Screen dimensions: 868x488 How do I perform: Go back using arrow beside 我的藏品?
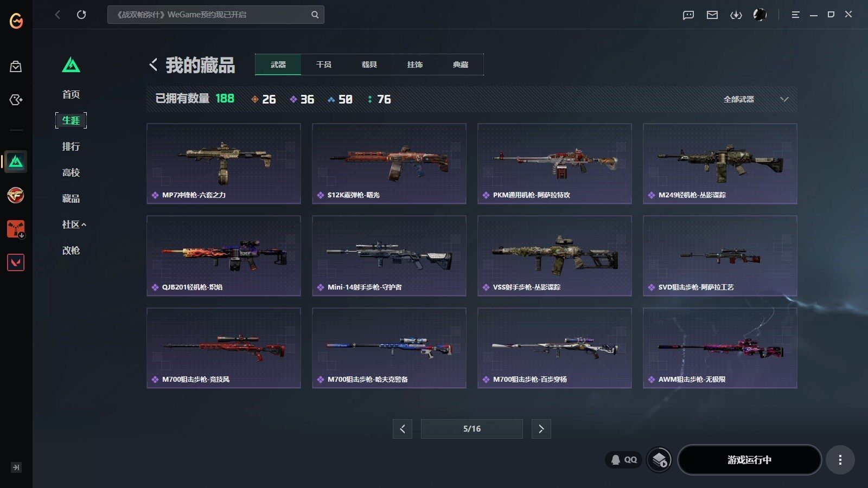pos(153,65)
